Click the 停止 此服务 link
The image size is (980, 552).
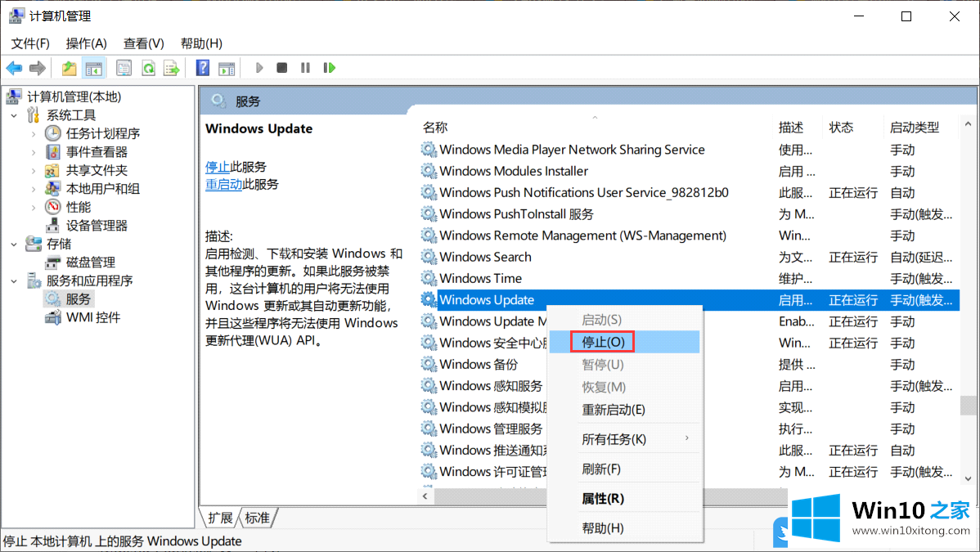click(x=218, y=167)
